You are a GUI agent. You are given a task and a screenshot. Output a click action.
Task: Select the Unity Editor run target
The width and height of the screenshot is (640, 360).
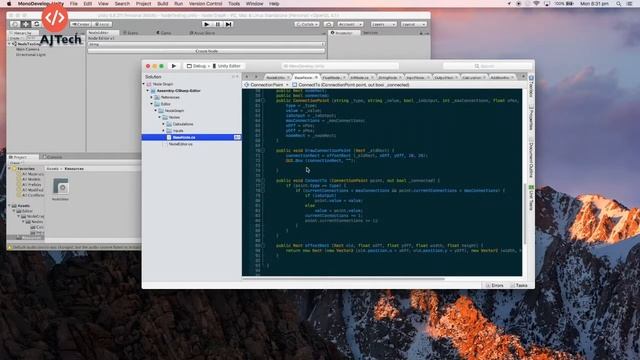227,66
